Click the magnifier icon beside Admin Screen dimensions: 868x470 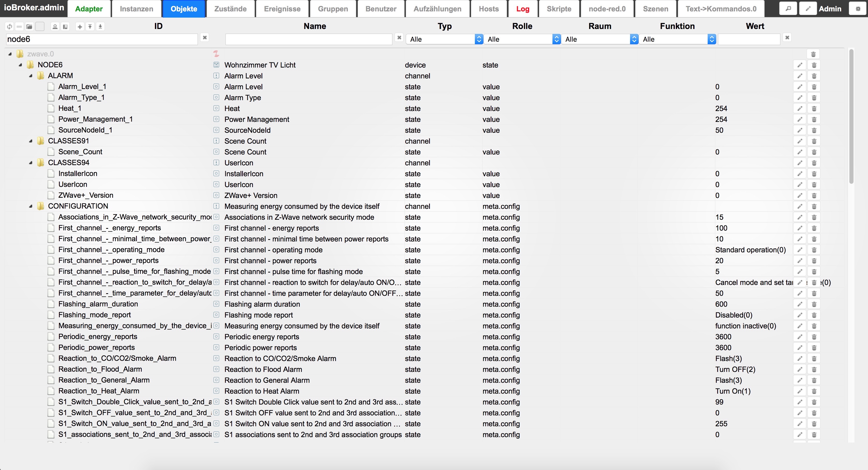pos(788,9)
